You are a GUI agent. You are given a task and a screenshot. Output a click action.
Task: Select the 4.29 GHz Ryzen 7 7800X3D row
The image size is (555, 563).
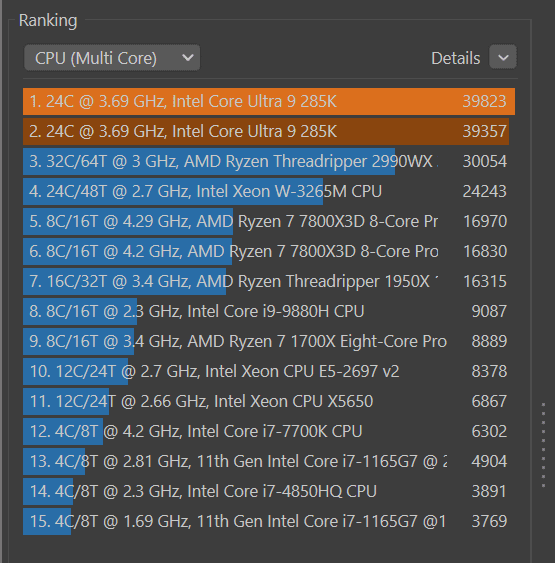pyautogui.click(x=269, y=222)
